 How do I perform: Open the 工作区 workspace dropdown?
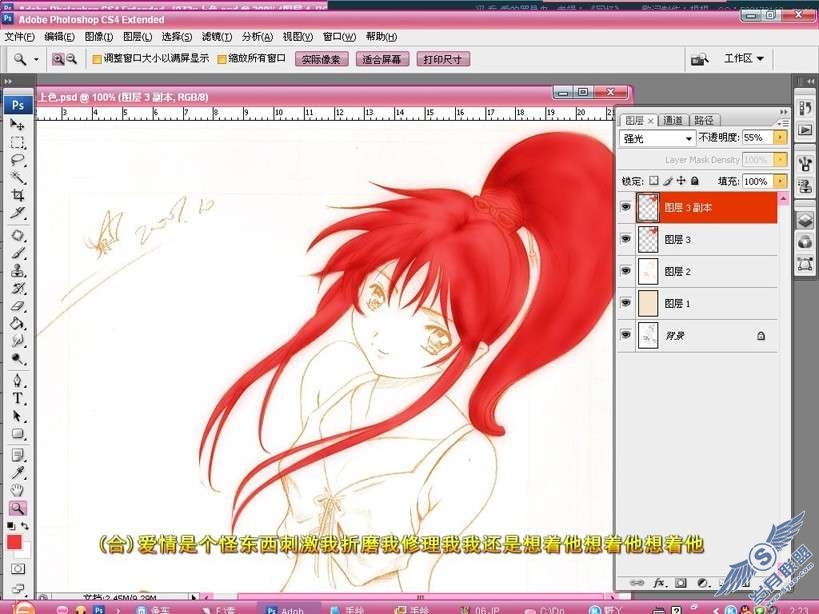(744, 58)
